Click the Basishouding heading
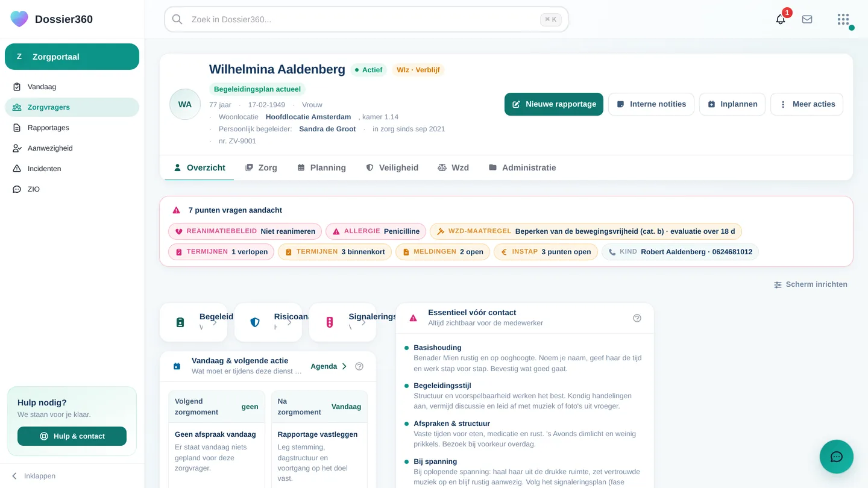Image resolution: width=868 pixels, height=488 pixels. pyautogui.click(x=438, y=348)
